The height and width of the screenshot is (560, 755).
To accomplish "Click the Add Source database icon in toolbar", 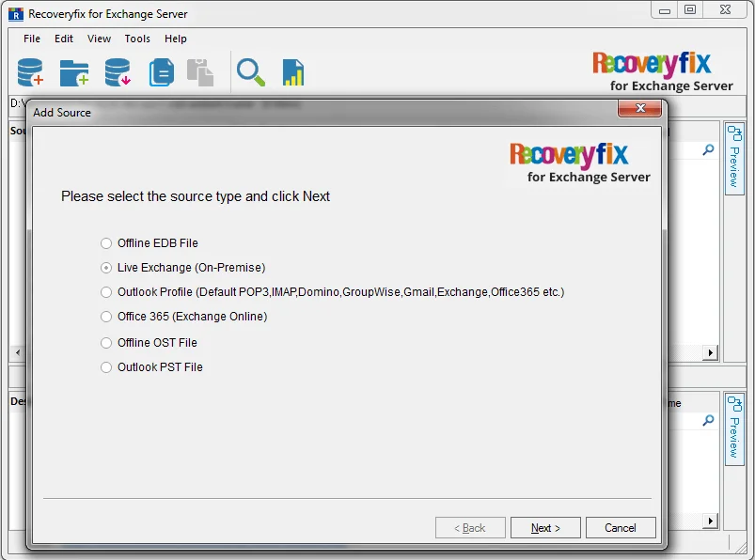I will [x=30, y=72].
